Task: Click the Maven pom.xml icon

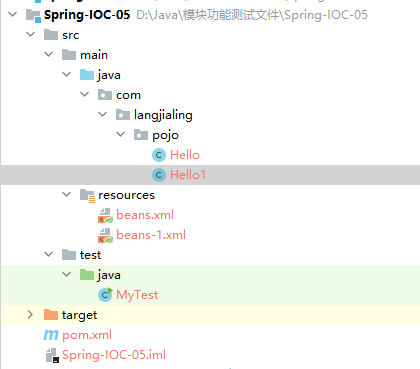Action: 51,335
